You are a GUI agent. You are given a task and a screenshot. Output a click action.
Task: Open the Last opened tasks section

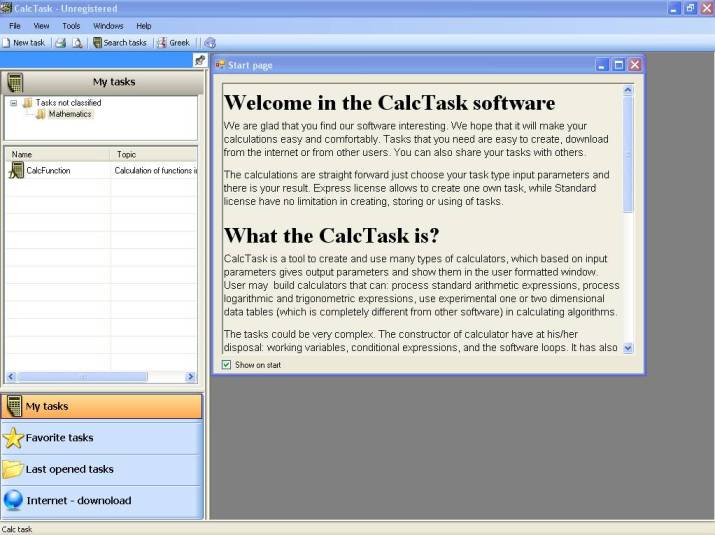point(102,469)
